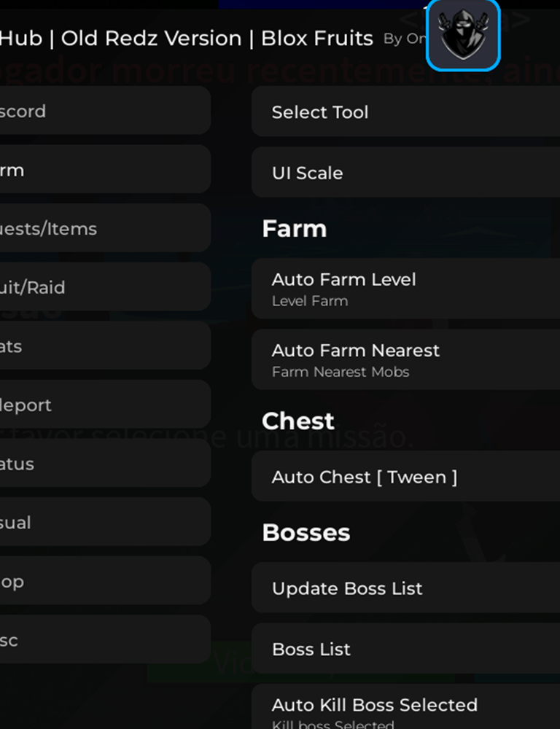Turn on Auto Chest [ Tween ]
The width and height of the screenshot is (560, 729).
tap(405, 477)
